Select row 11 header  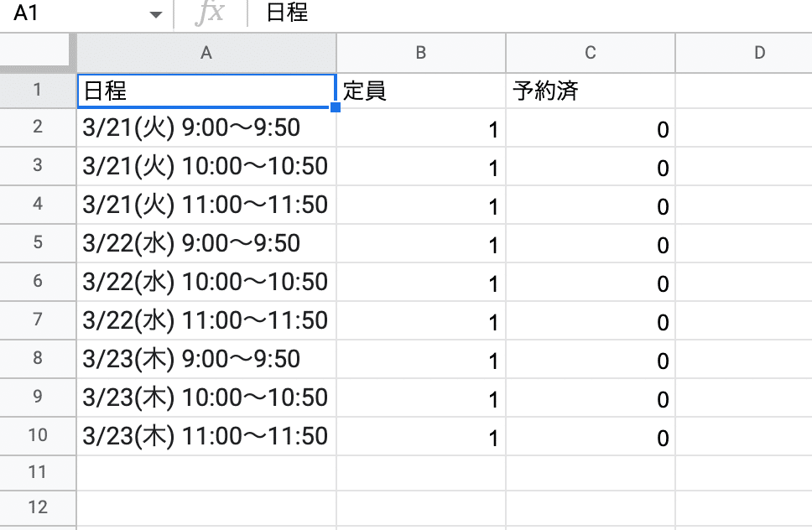(x=38, y=472)
